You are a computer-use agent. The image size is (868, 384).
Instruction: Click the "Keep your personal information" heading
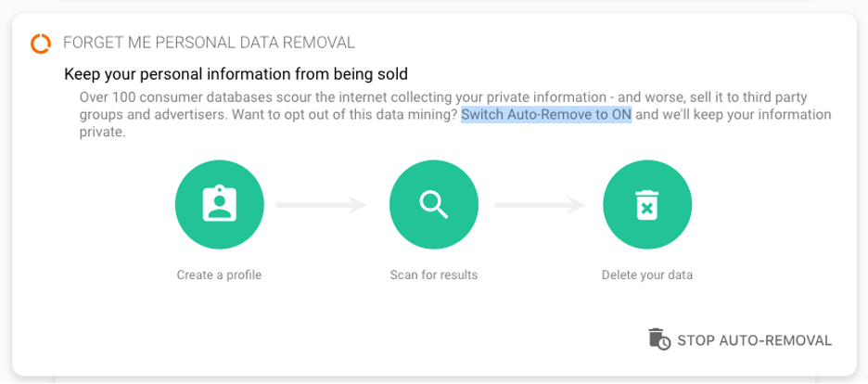[236, 73]
